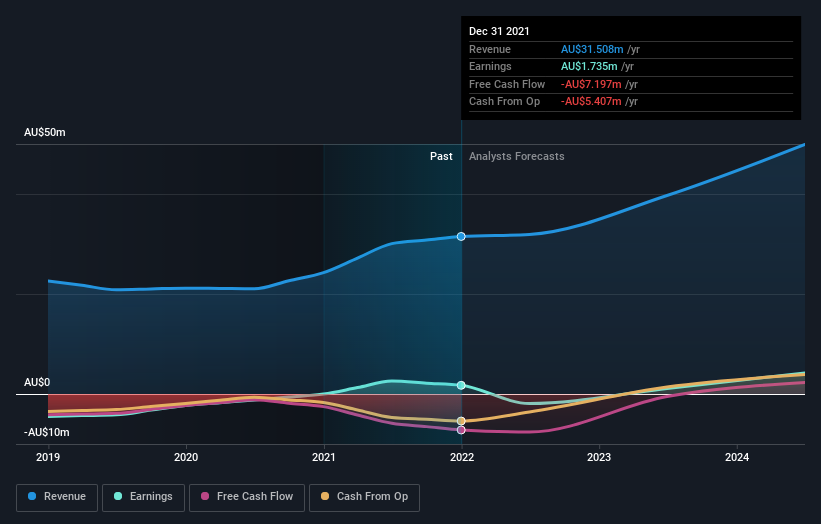Screen dimensions: 821x524
Task: Click the -AU$7.197m free cash flow value
Action: coord(591,84)
